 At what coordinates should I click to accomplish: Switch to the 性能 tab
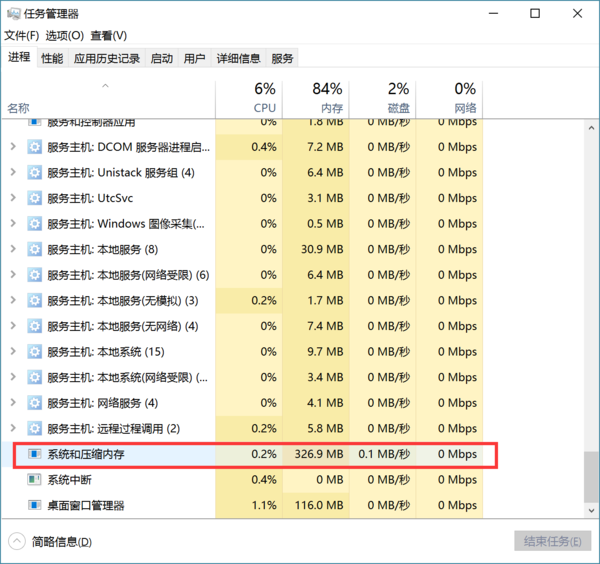52,59
